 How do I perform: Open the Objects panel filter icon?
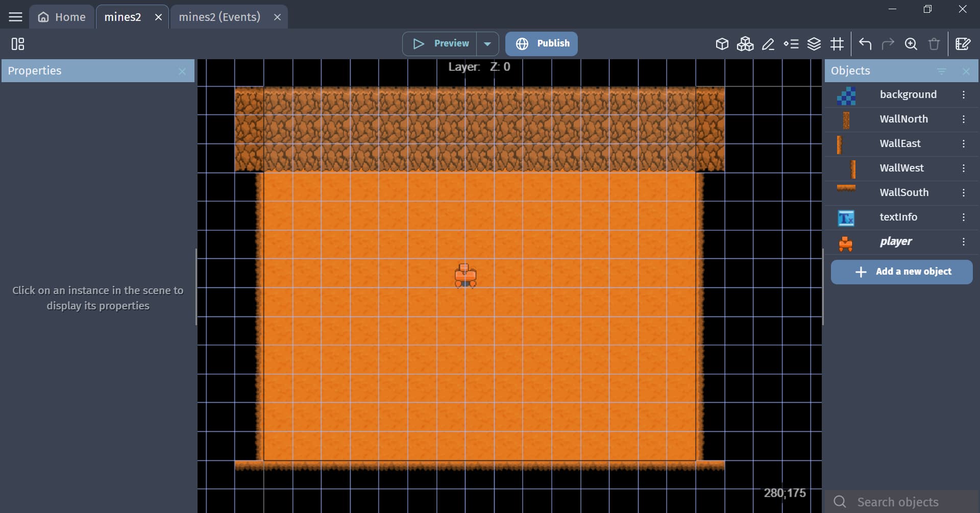point(942,71)
